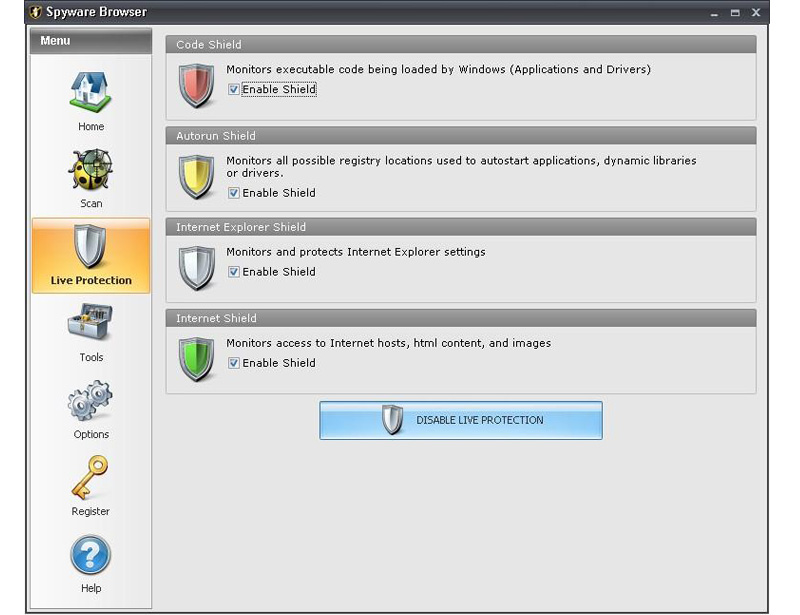This screenshot has height=615, width=800.
Task: Open Help question mark icon
Action: tap(90, 555)
